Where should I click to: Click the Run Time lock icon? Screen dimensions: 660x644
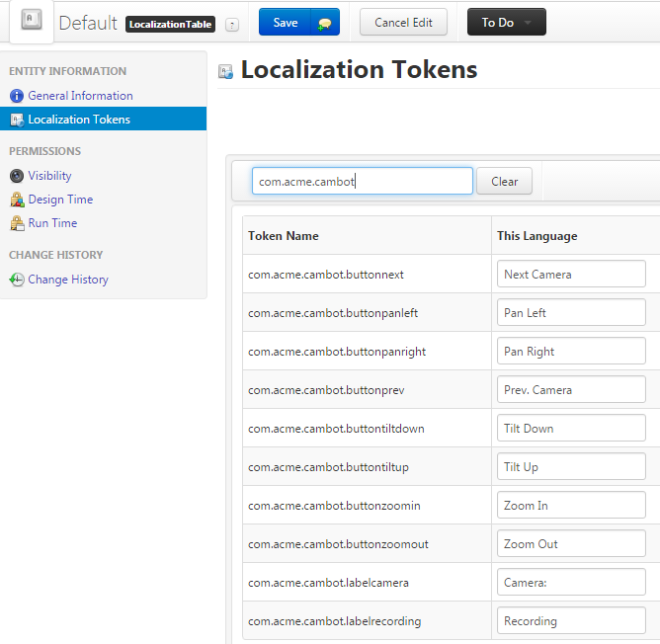click(17, 223)
